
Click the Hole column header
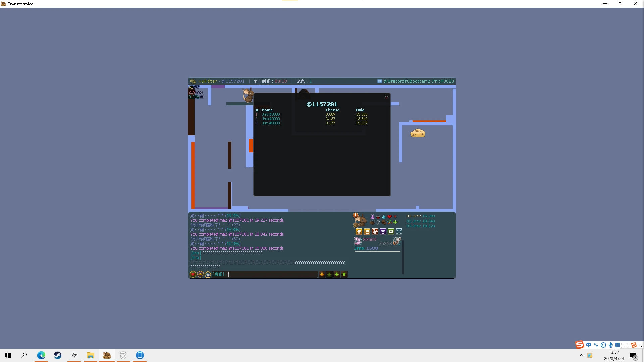pos(360,110)
